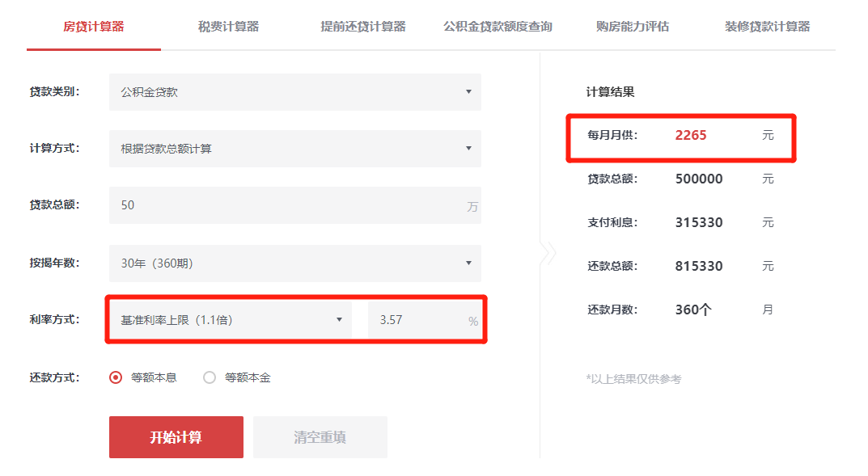Expand the 利率方式 基准利率上限 dropdown
This screenshot has height=476, width=868.
tap(230, 320)
